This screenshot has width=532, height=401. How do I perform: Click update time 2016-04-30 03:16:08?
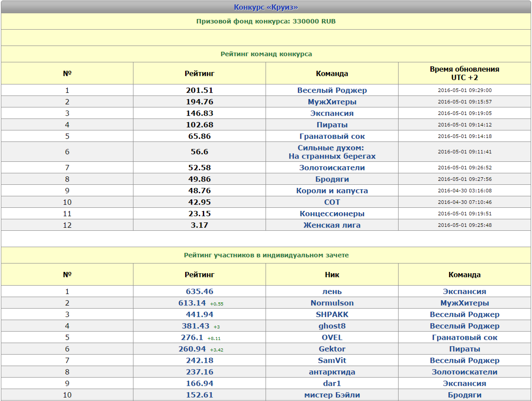(x=464, y=191)
